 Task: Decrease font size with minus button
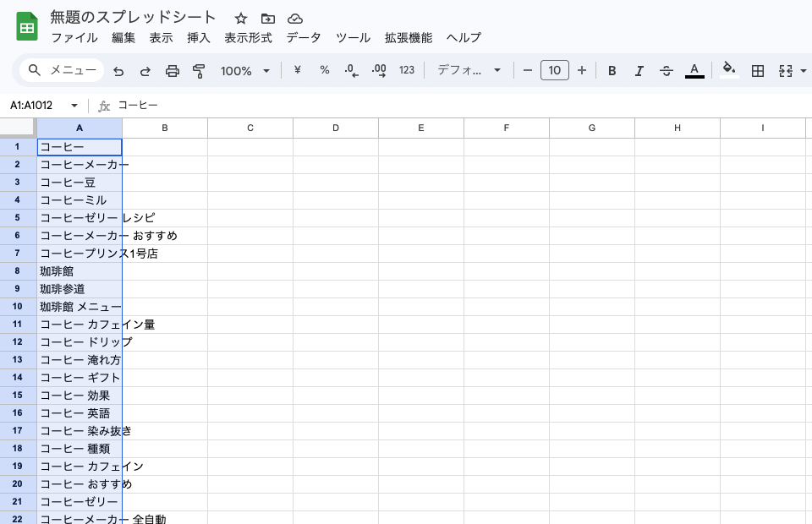coord(528,70)
